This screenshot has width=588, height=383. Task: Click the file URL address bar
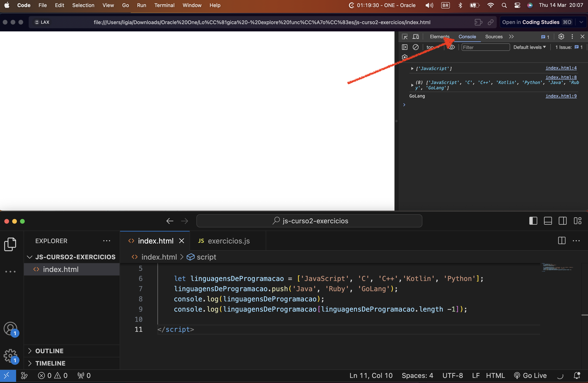262,22
